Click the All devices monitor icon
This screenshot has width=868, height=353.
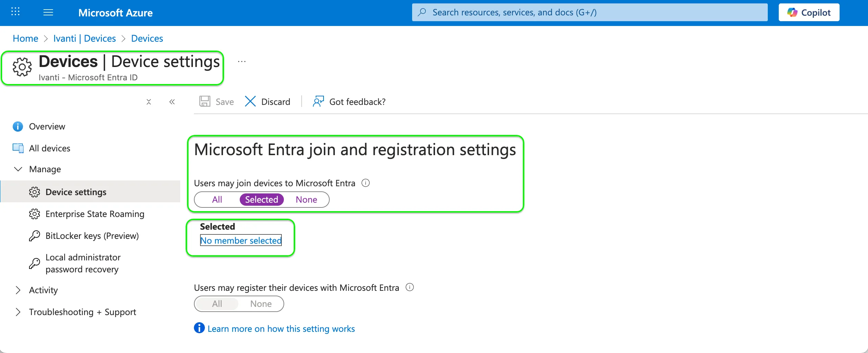click(x=18, y=148)
